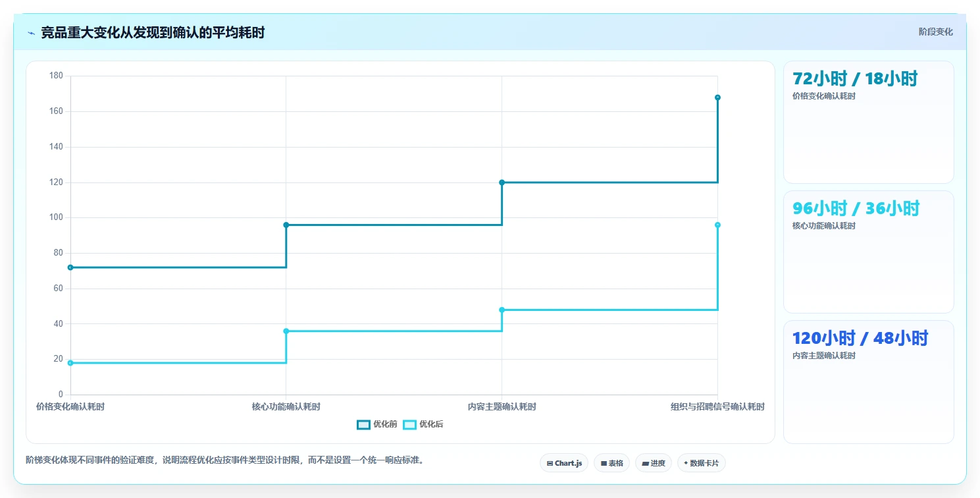Click the 内容主题确认耗时 card caption
The image size is (980, 498).
pos(824,356)
